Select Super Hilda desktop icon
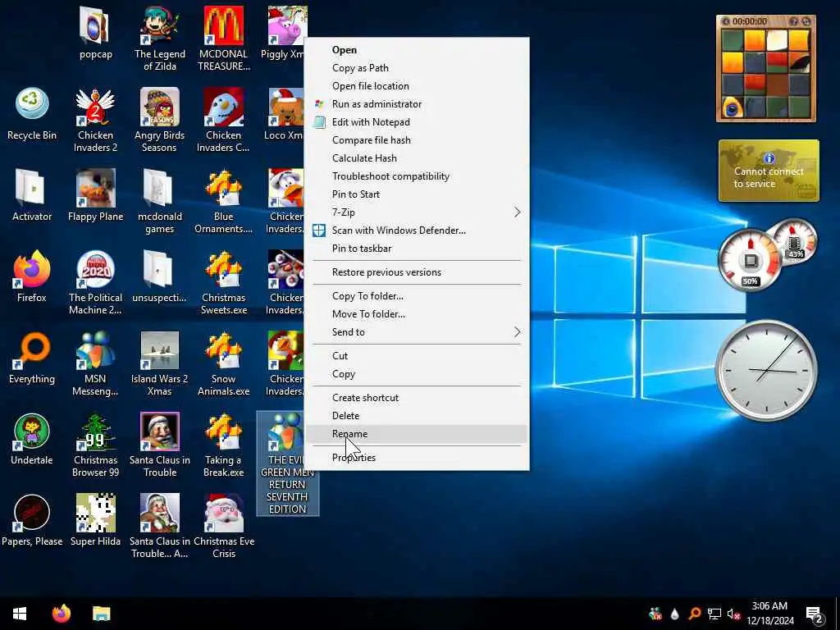The height and width of the screenshot is (630, 840). (x=95, y=521)
